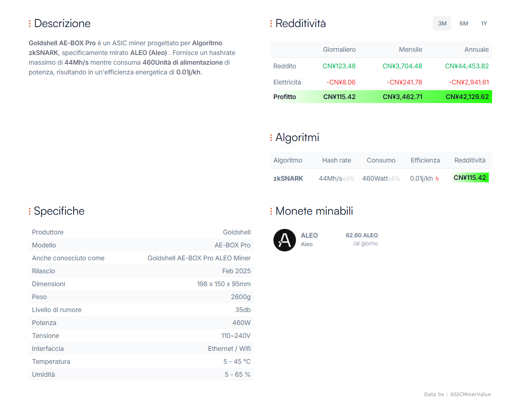Click the Redditività section heading
The image size is (524, 420).
coord(300,23)
